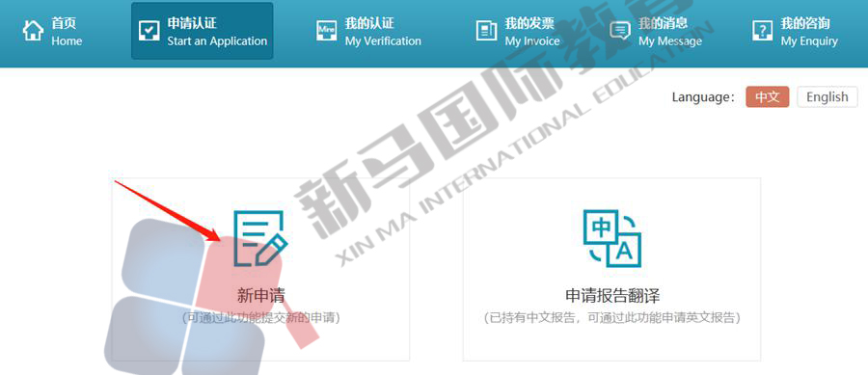Click the 申请报告翻译 title link

pyautogui.click(x=612, y=295)
